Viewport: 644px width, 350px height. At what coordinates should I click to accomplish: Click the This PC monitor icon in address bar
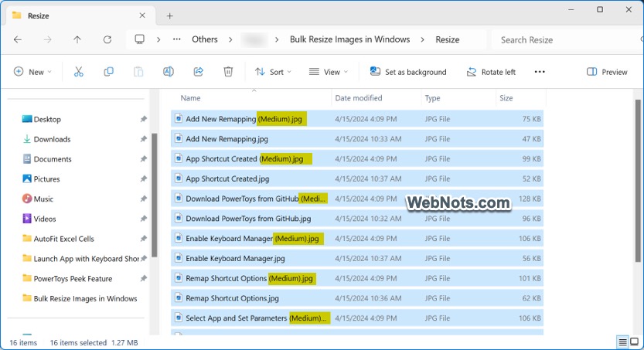pyautogui.click(x=140, y=39)
